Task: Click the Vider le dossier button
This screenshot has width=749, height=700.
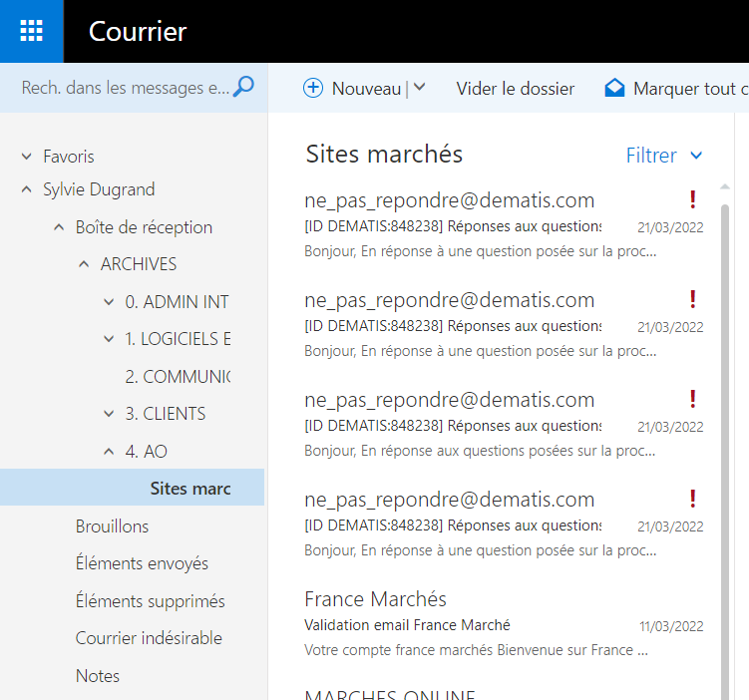Action: pyautogui.click(x=515, y=89)
